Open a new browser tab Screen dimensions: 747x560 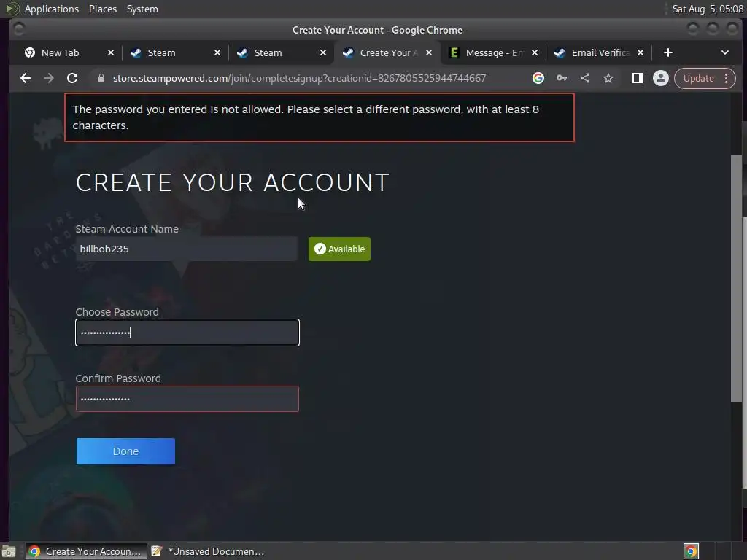coord(668,52)
